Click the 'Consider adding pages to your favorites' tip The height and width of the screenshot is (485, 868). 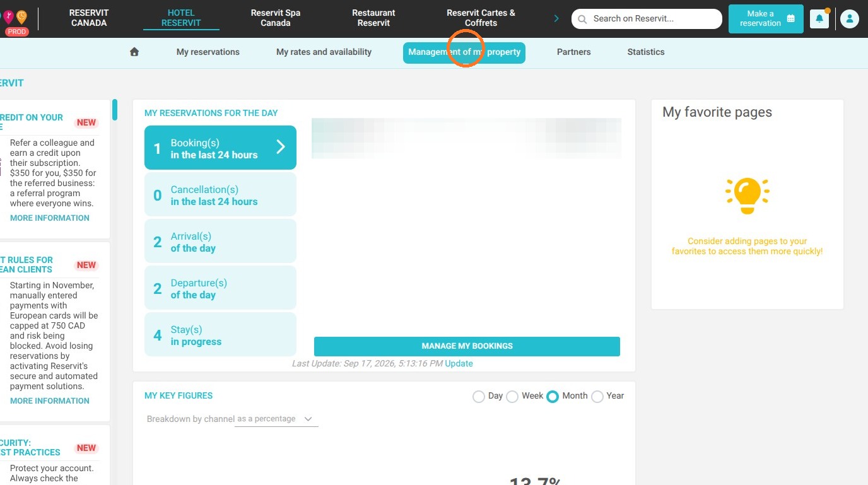click(747, 247)
